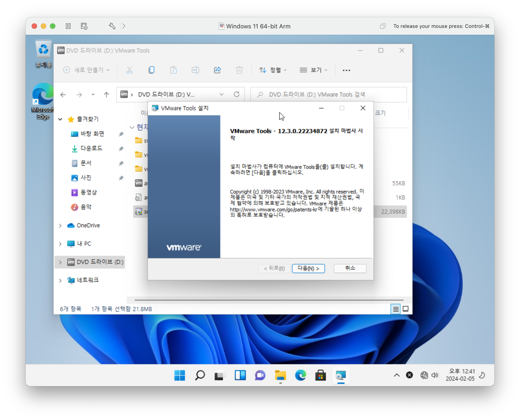520x420 pixels.
Task: Open the three-dots more options menu
Action: (346, 70)
